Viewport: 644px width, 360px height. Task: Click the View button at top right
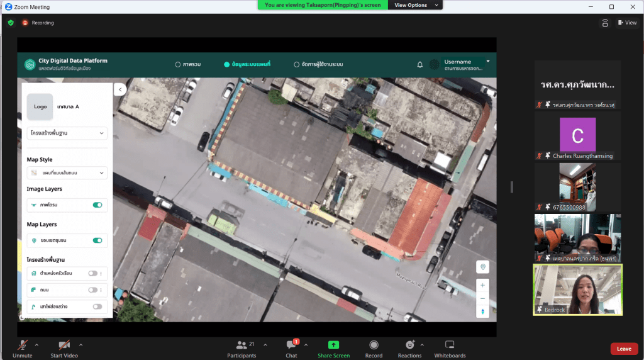tap(627, 23)
